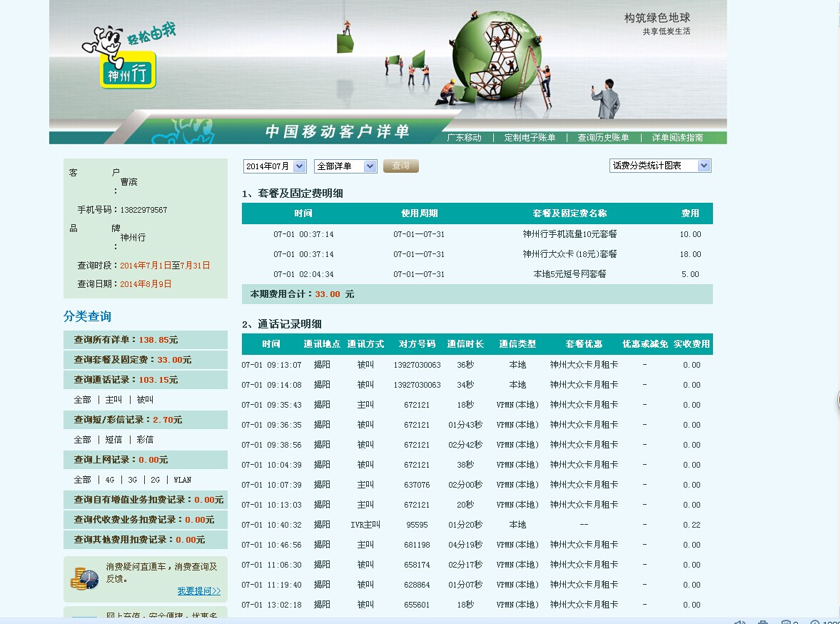Viewport: 840px width, 624px height.
Task: Open the 全部详单 type dropdown
Action: (x=345, y=166)
